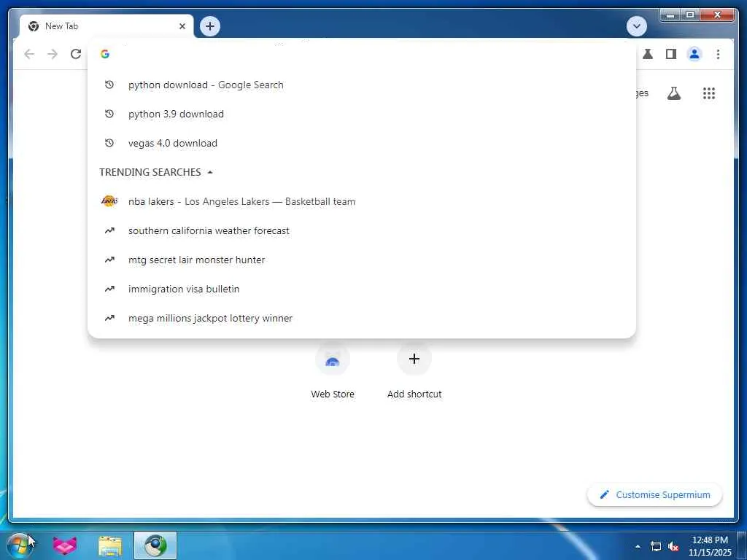Open the Web Store shortcut
Viewport: 747px width, 560px height.
[333, 371]
